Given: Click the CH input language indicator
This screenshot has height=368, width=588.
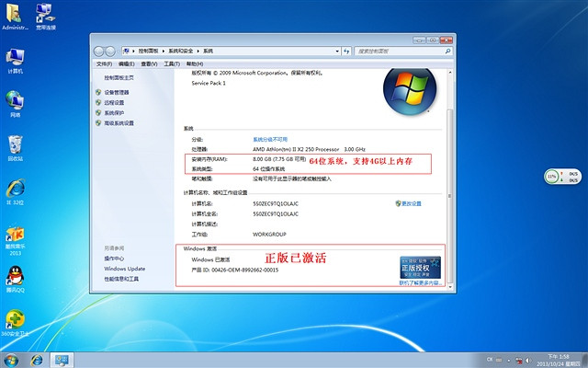Looking at the screenshot, I should [490, 360].
